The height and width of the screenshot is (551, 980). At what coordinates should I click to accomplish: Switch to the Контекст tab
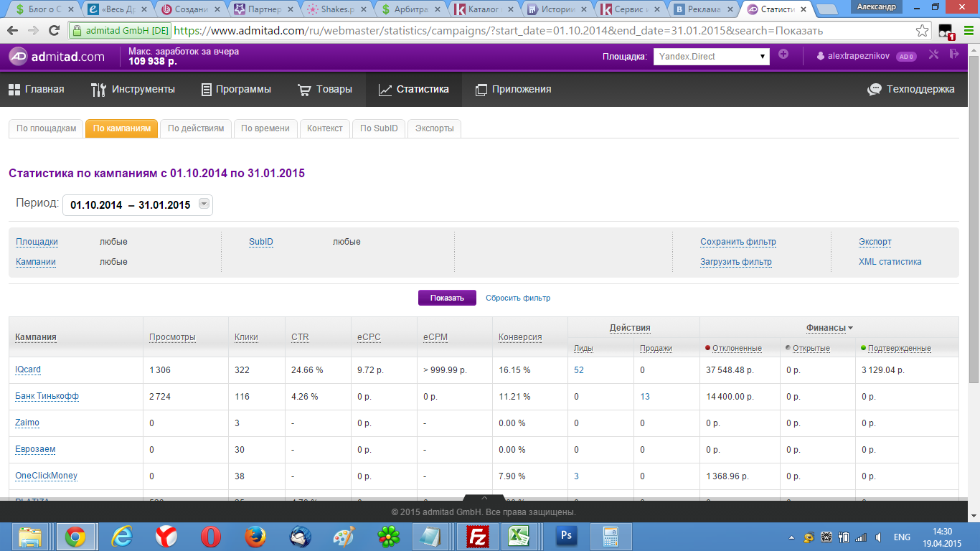coord(325,128)
